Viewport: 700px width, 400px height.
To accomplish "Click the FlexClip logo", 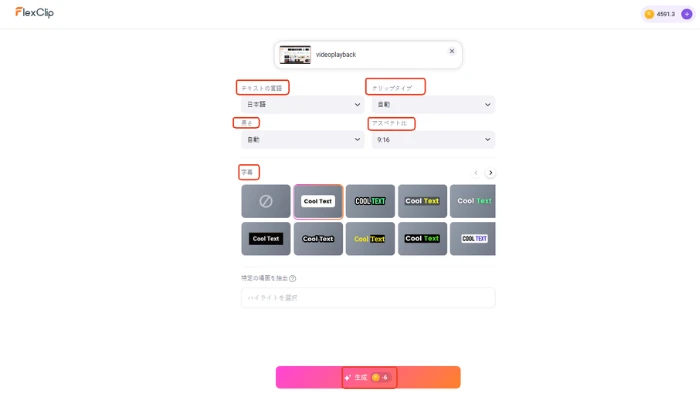I will [x=34, y=12].
